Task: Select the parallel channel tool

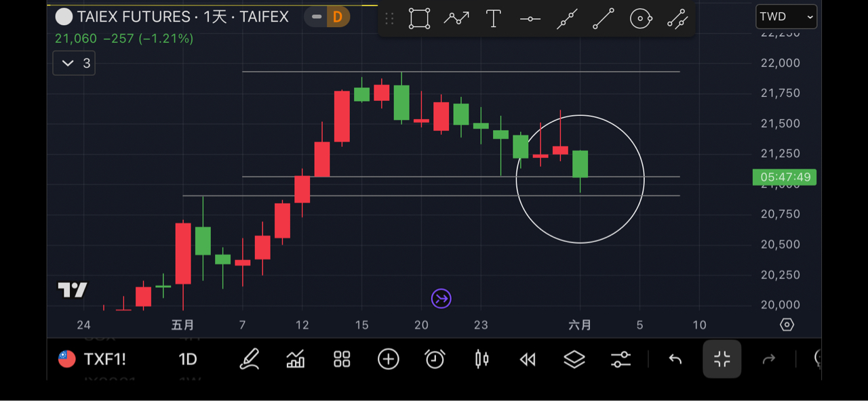Action: [x=677, y=19]
